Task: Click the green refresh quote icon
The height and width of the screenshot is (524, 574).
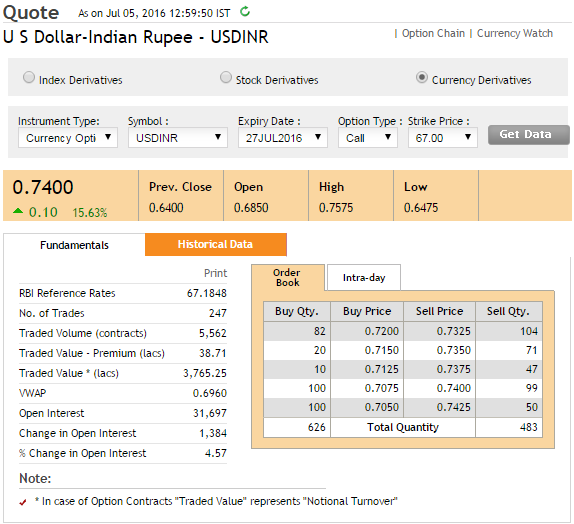Action: point(245,12)
